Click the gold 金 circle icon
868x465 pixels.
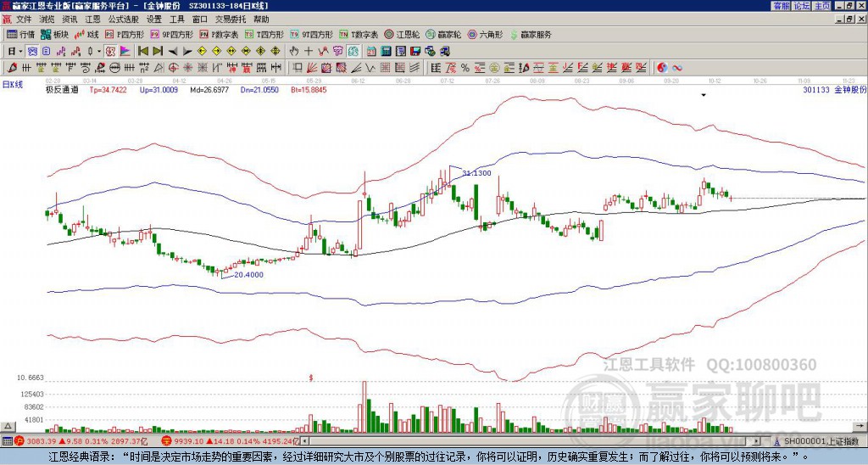coord(494,68)
